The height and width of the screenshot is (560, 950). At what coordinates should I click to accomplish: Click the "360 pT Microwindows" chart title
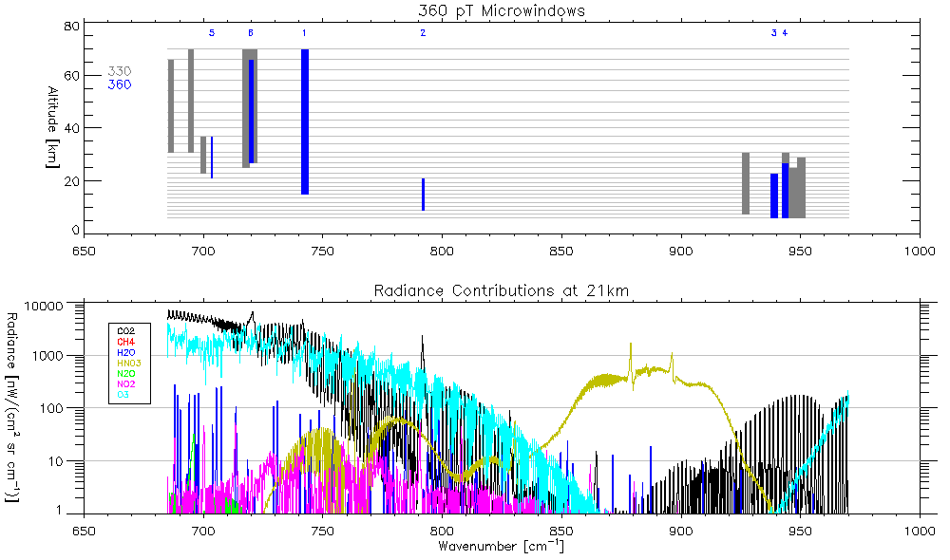click(502, 10)
